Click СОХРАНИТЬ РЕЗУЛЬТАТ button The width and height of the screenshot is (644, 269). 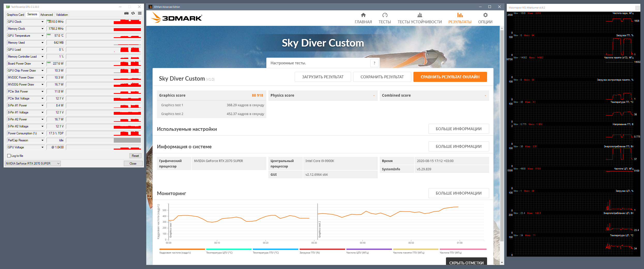(x=382, y=77)
